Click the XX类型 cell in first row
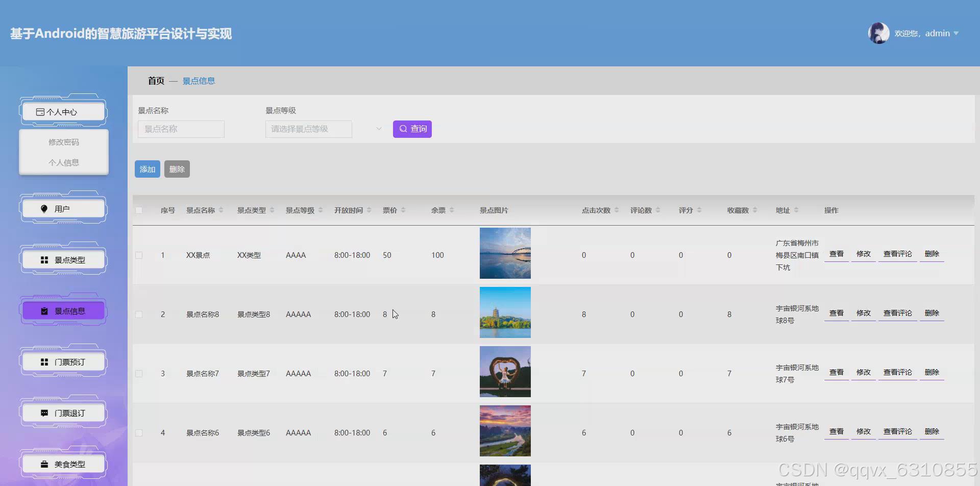 pyautogui.click(x=249, y=255)
